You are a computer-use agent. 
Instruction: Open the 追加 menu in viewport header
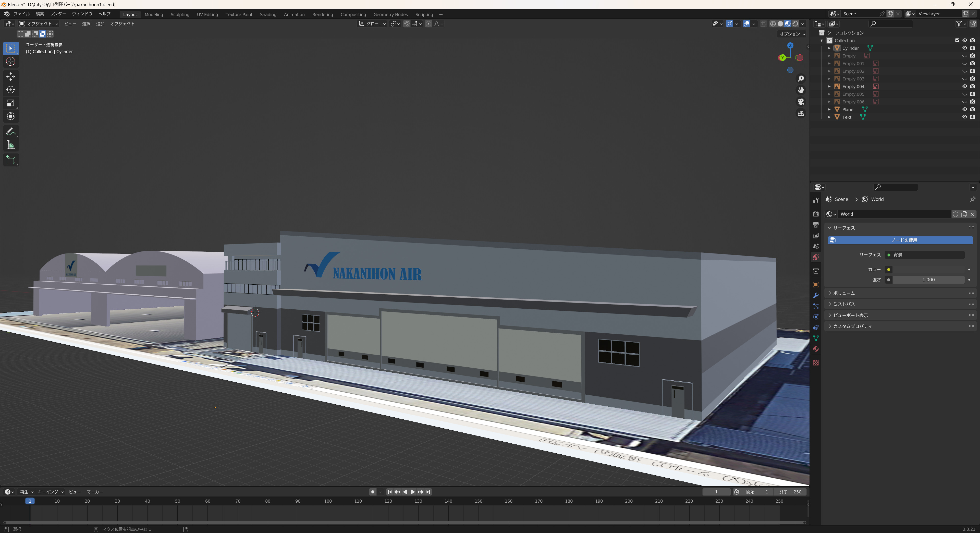100,23
